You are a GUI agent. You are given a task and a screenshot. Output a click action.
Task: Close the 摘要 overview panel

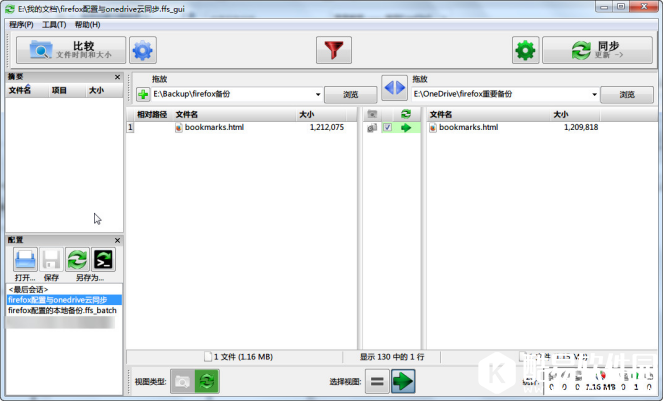pos(116,76)
